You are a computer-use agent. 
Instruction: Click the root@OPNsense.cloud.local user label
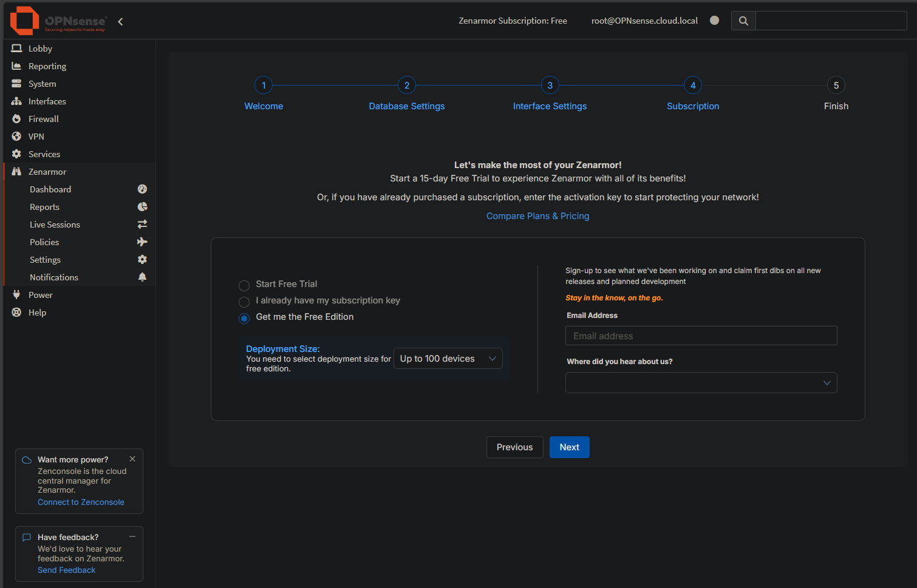click(645, 21)
